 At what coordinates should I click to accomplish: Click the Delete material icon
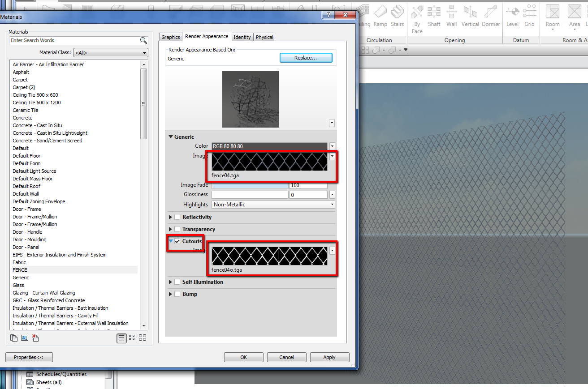(x=35, y=338)
